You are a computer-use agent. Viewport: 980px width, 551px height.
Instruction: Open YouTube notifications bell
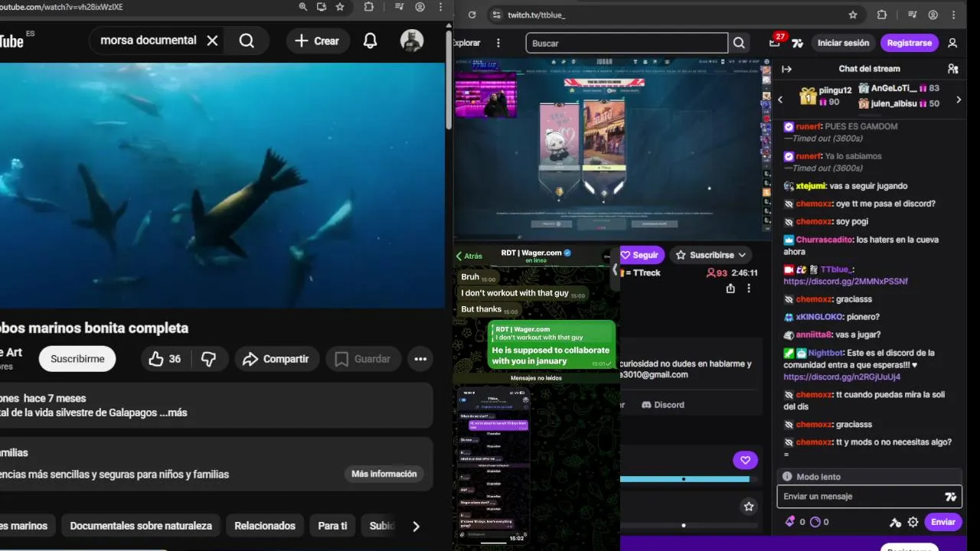pos(370,41)
